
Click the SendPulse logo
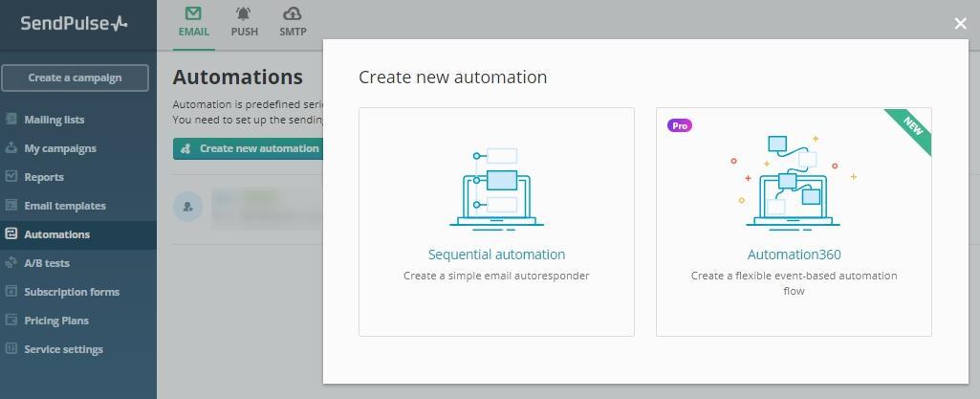point(74,24)
